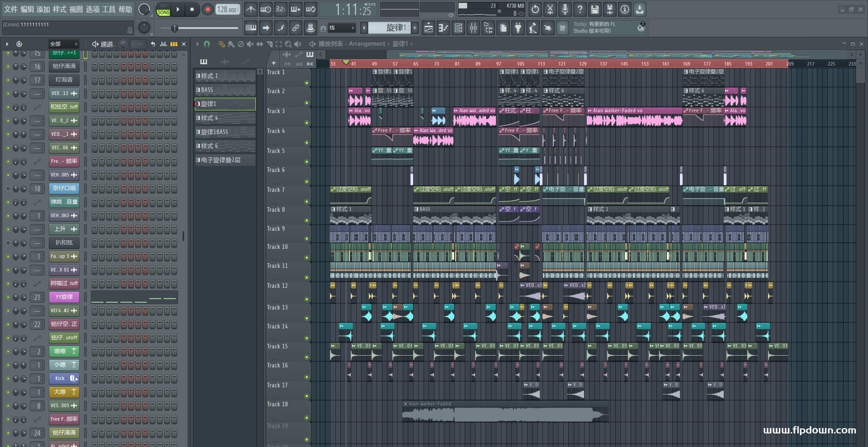Toggle the mute LED for Kick channel
This screenshot has width=868, height=447.
pyautogui.click(x=8, y=379)
